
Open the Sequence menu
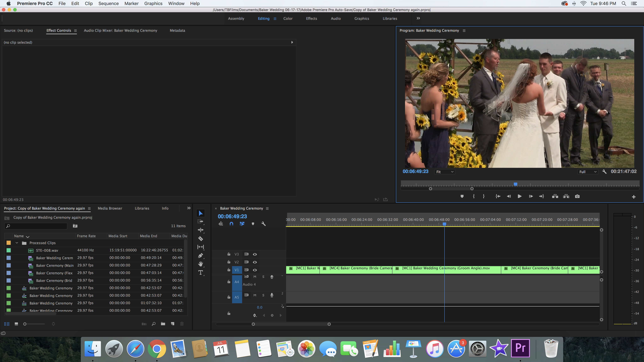click(108, 3)
